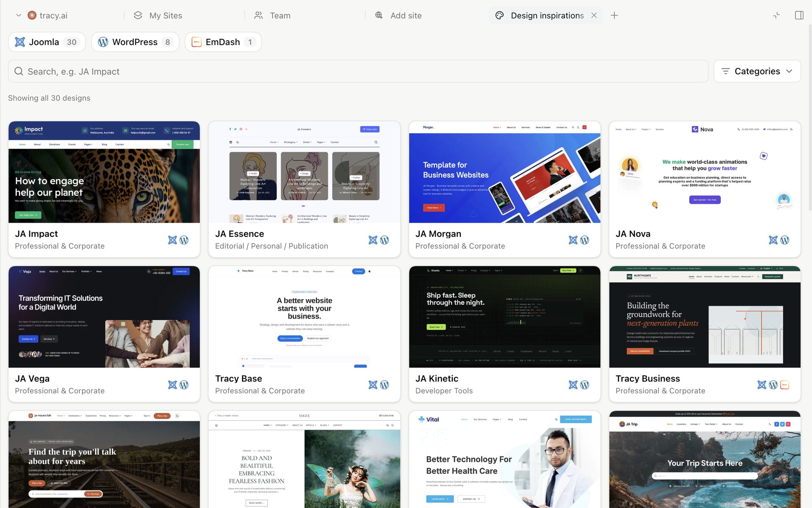Filter designs by EmDash

coord(223,42)
